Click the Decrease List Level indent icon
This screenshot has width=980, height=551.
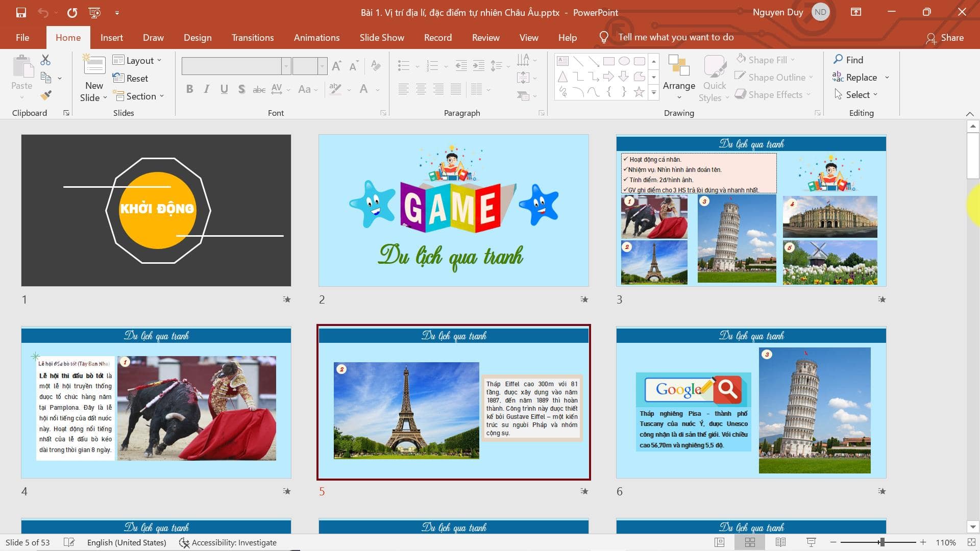pos(461,65)
